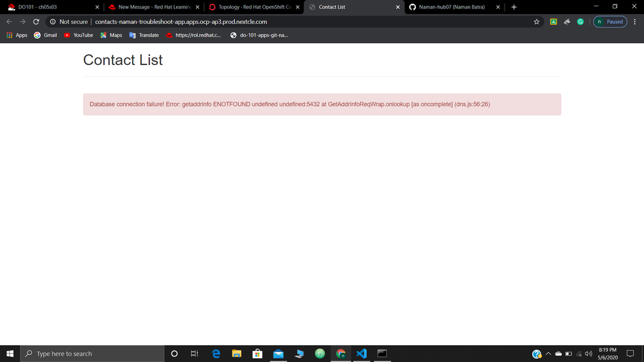Open the Gmail bookmark
This screenshot has height=362, width=644.
click(45, 35)
